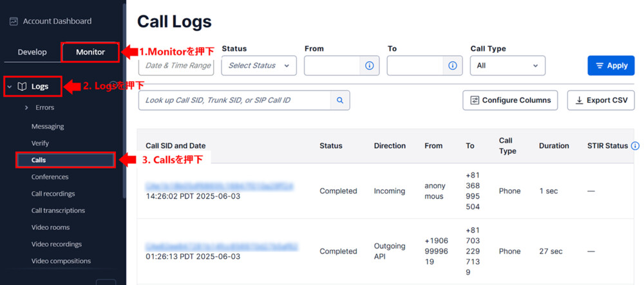
Task: Click the Configure Columns button
Action: click(x=510, y=100)
